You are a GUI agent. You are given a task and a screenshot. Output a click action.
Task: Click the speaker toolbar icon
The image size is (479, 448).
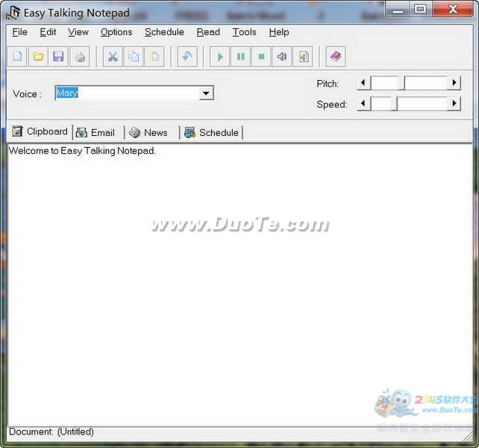pyautogui.click(x=282, y=57)
